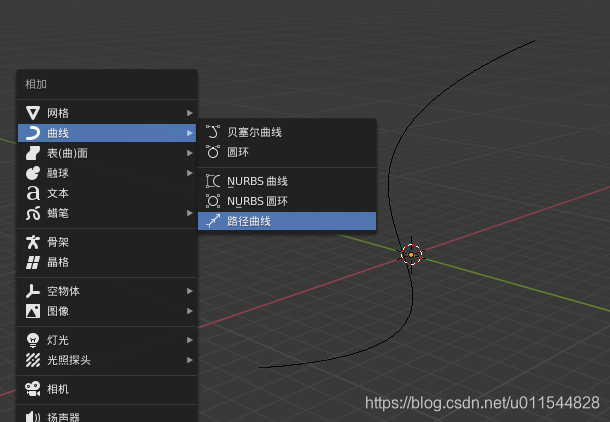Click the lattice grid icon beside 晶格

pyautogui.click(x=33, y=263)
